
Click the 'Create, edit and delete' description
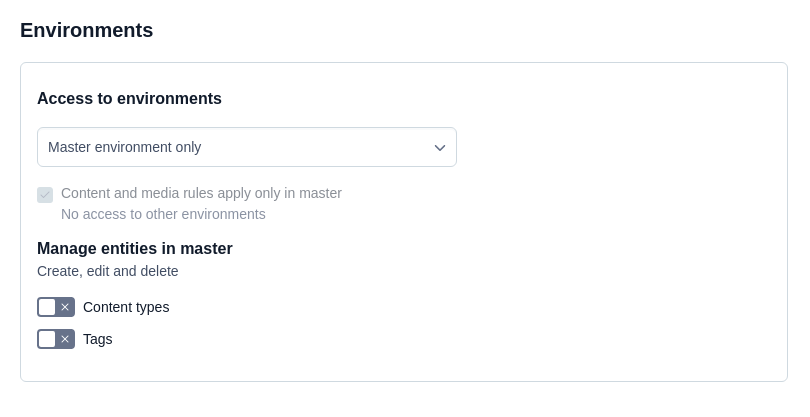[108, 271]
